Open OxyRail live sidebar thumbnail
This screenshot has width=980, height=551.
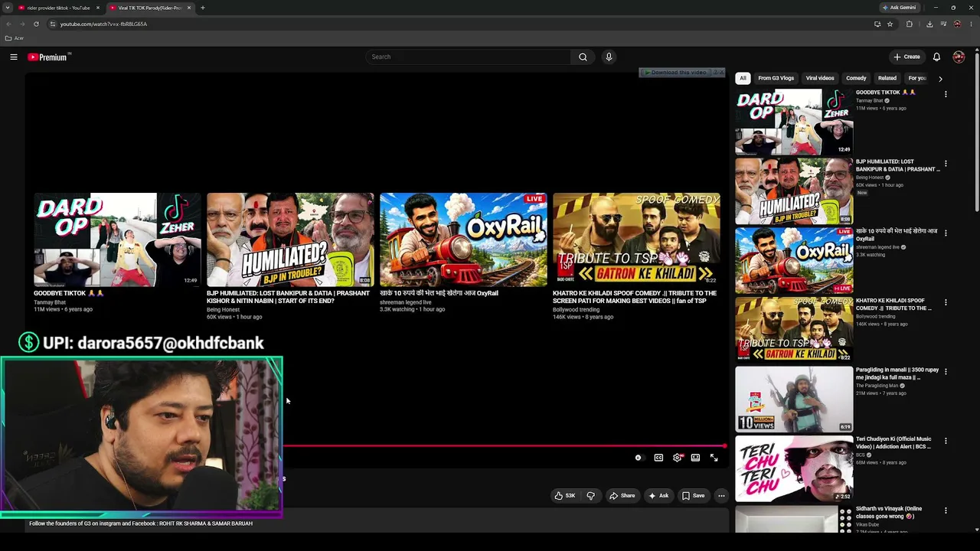pyautogui.click(x=794, y=260)
